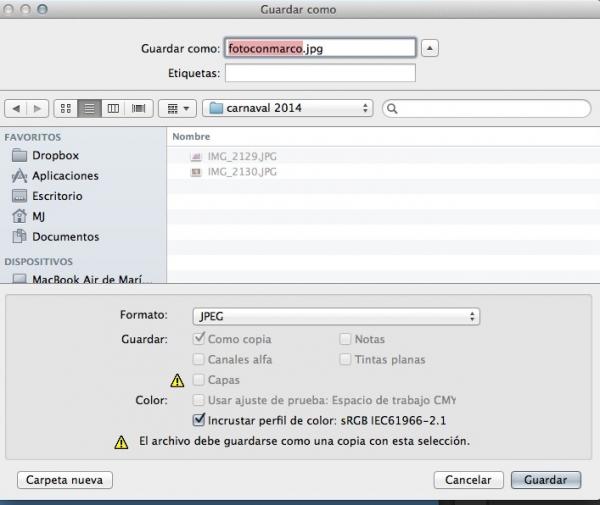Click the Guardar como filename field
The width and height of the screenshot is (600, 505).
[x=320, y=48]
